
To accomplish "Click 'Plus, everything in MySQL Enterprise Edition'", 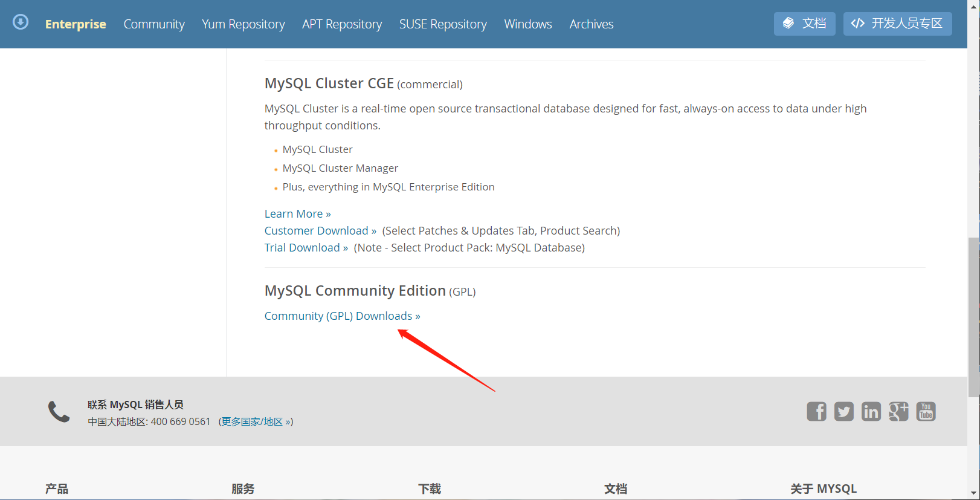I will (x=388, y=187).
